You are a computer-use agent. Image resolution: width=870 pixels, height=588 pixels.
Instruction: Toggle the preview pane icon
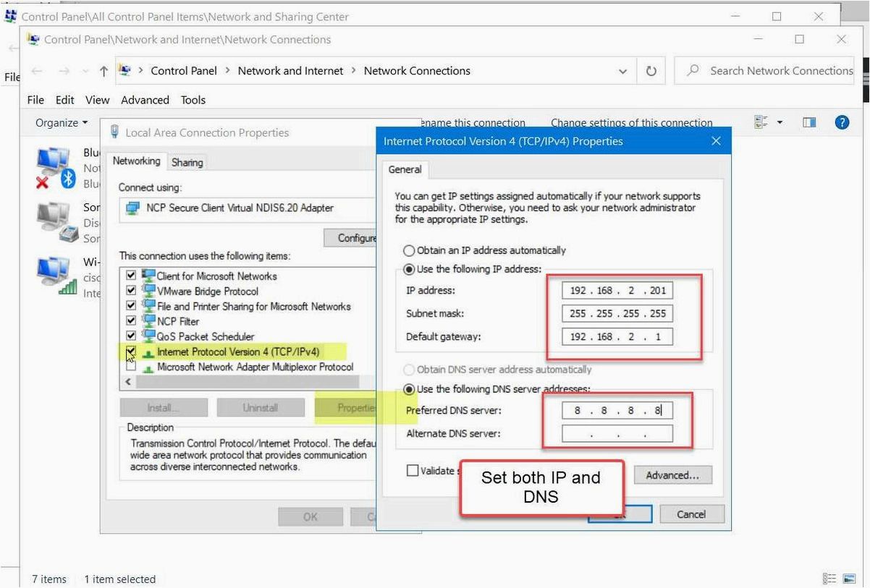(x=809, y=123)
